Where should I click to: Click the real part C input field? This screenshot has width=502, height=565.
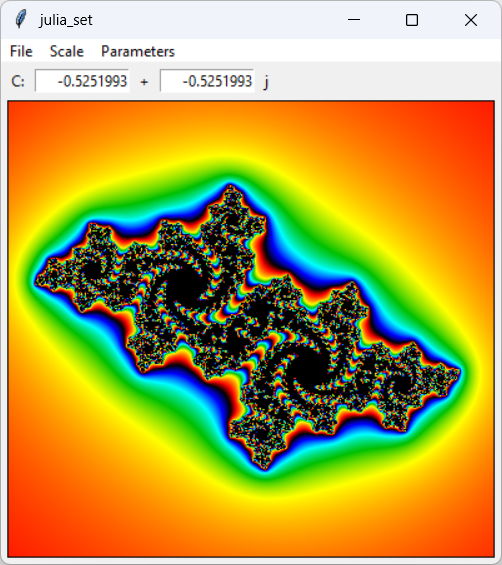click(x=82, y=81)
